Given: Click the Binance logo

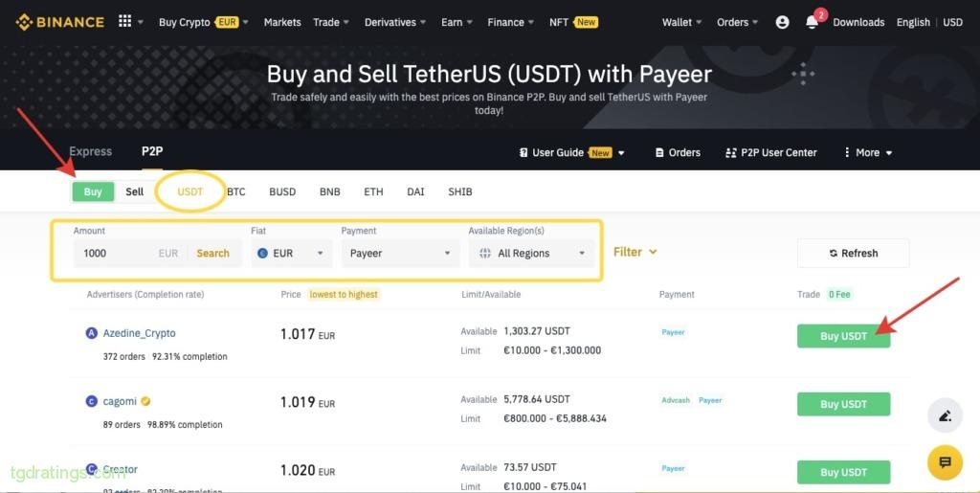Looking at the screenshot, I should tap(60, 22).
